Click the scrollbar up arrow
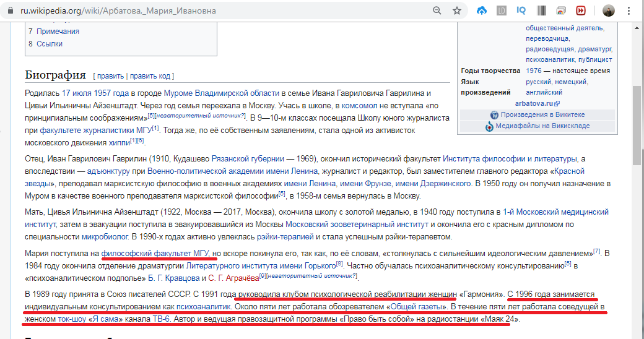The width and height of the screenshot is (644, 339). [x=637, y=28]
